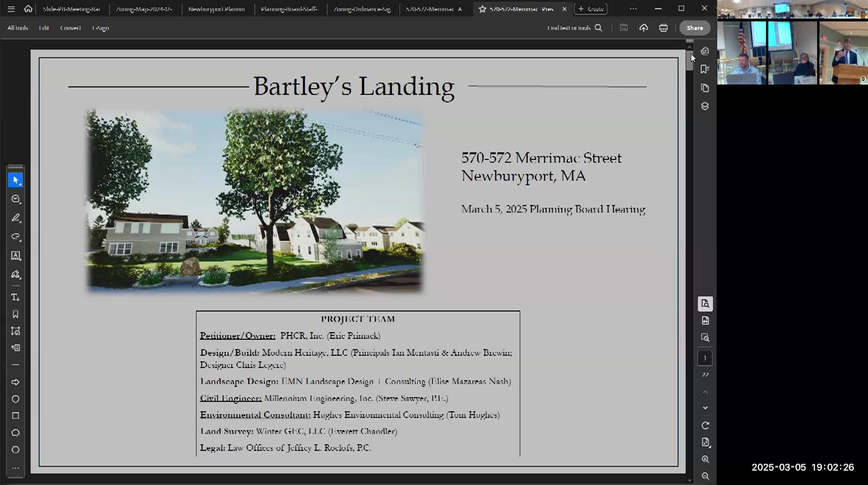This screenshot has height=485, width=868.
Task: Switch to Zoning-Ordinance-Sig tab
Action: [362, 9]
